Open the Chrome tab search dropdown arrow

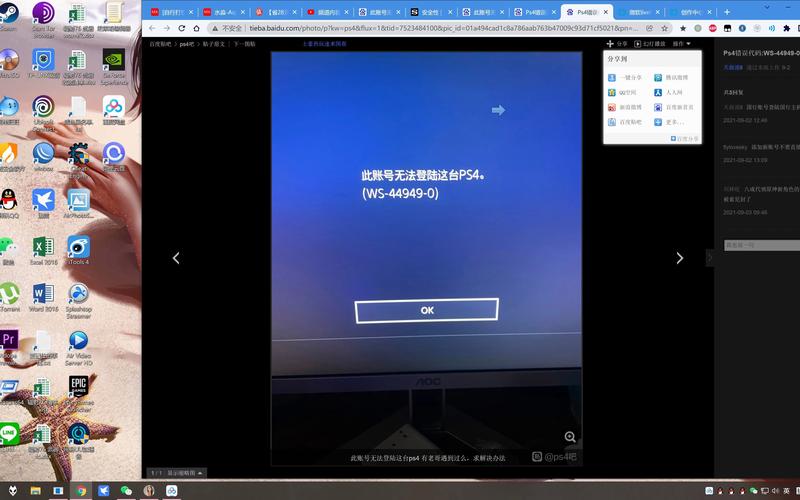(767, 8)
